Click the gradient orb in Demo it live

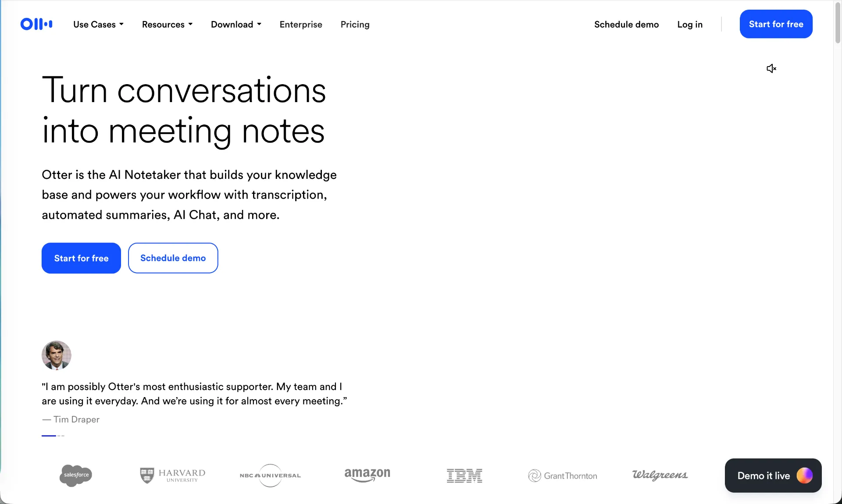pyautogui.click(x=804, y=476)
